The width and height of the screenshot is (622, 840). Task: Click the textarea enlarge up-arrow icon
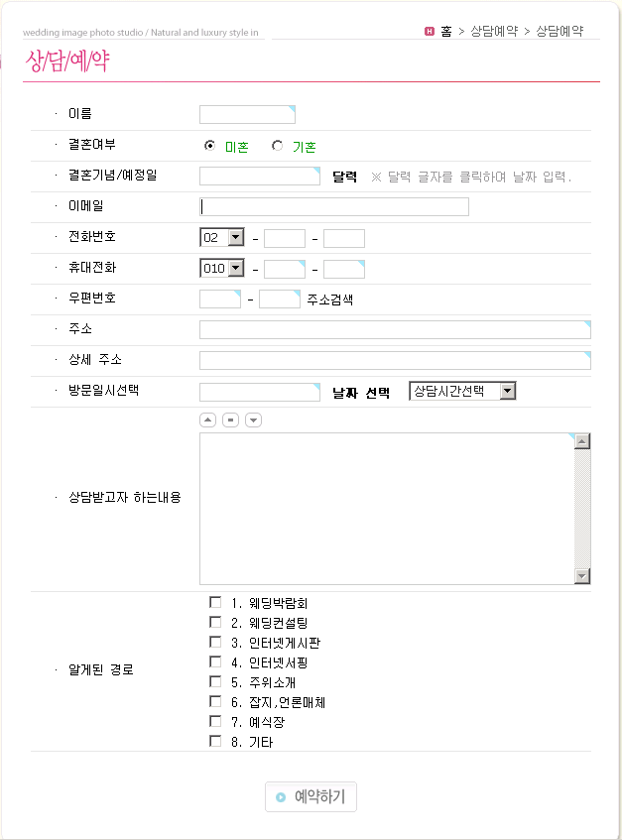coord(208,420)
